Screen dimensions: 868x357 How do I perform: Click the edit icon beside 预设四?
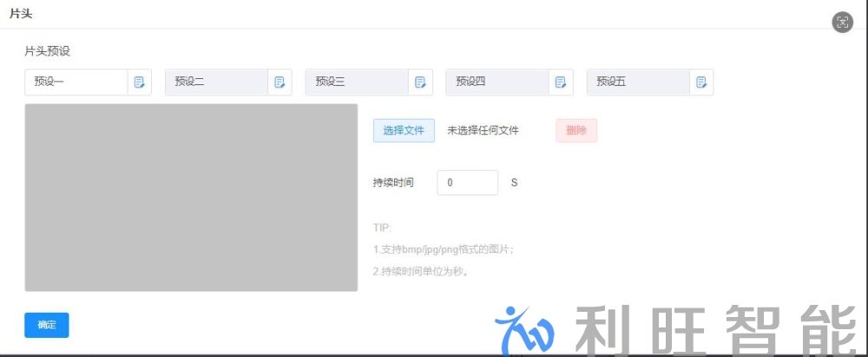click(561, 83)
